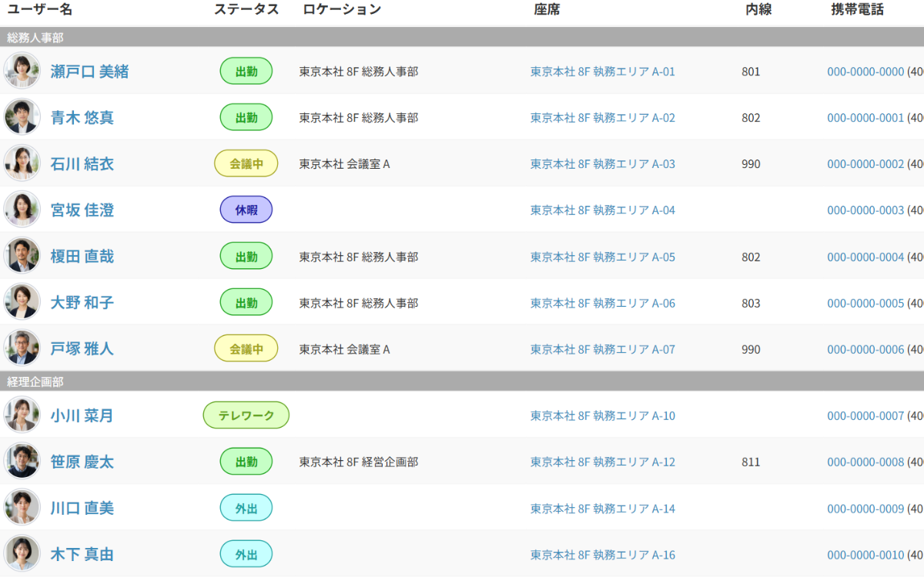Click 会議中 status badge for 戸塚 雅人
Image resolution: width=924 pixels, height=578 pixels.
click(x=246, y=348)
